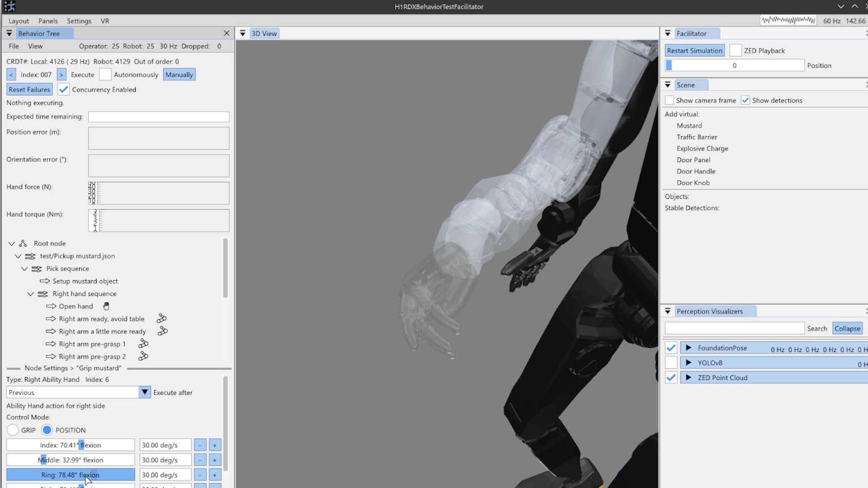
Task: Open the Facilitator panel menu triangle
Action: [667, 33]
